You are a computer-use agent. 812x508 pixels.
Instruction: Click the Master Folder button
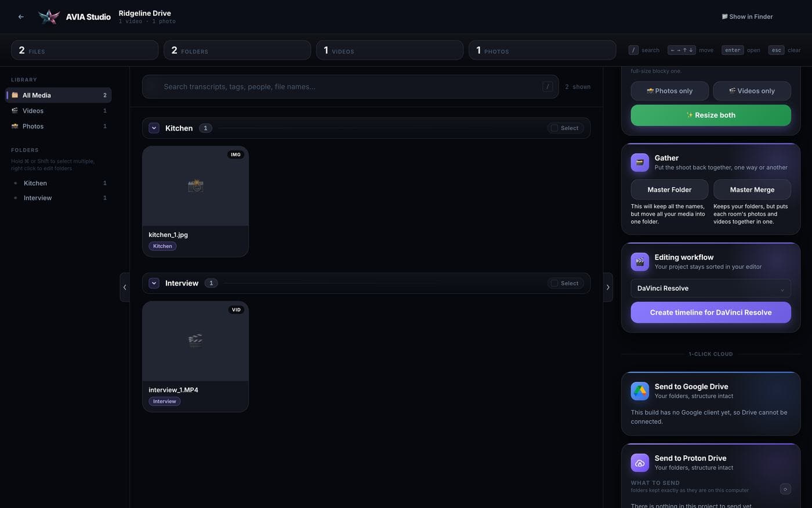tap(669, 190)
